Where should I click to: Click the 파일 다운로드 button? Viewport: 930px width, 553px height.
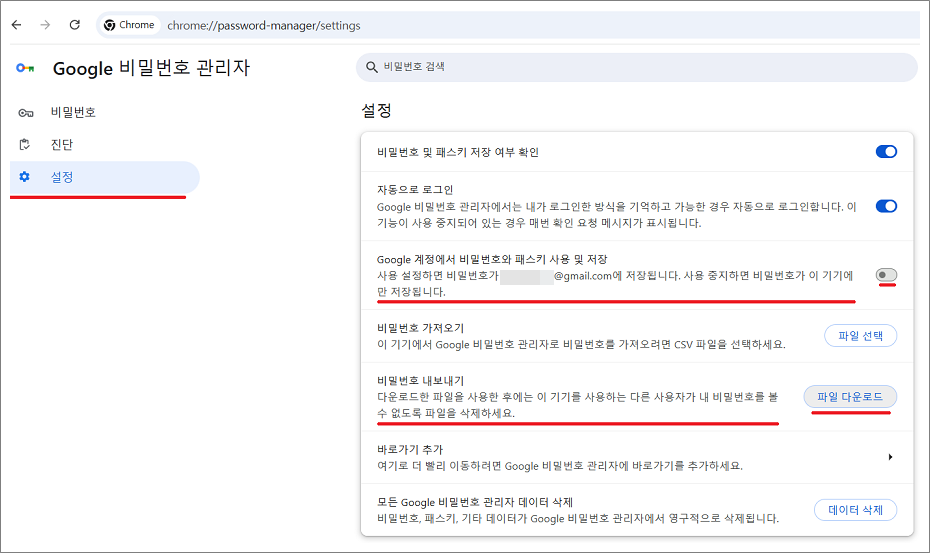coord(850,396)
